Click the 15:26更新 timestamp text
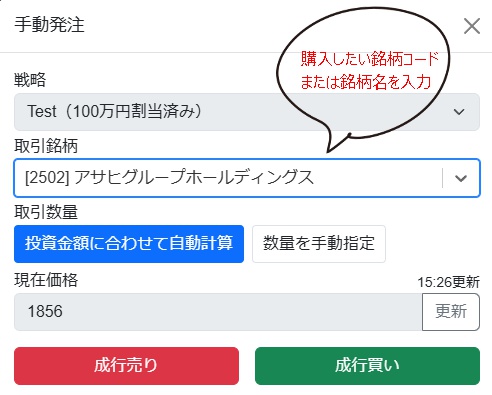Viewport: 492px width, 395px height. (x=449, y=282)
